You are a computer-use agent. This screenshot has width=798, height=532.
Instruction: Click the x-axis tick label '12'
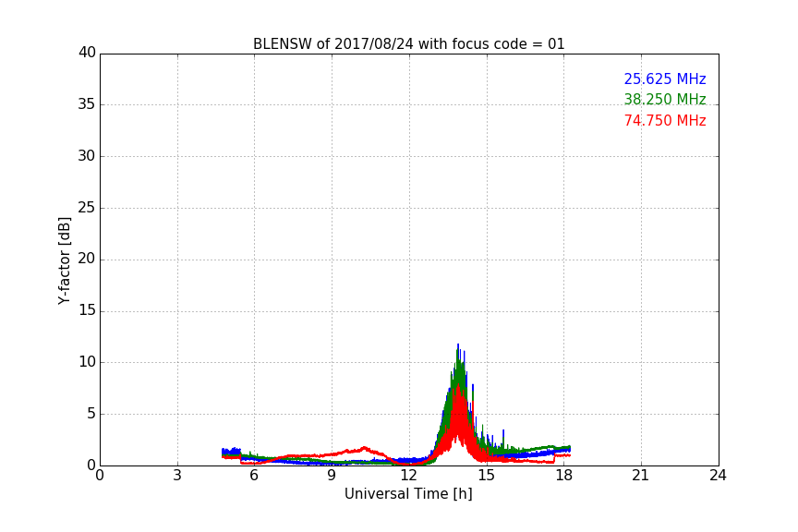coord(408,476)
